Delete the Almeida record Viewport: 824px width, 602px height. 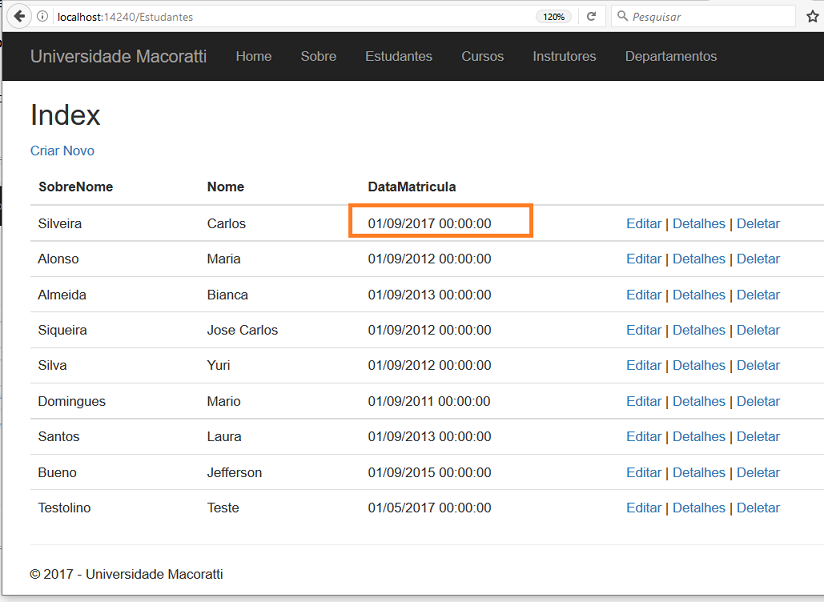pos(758,295)
